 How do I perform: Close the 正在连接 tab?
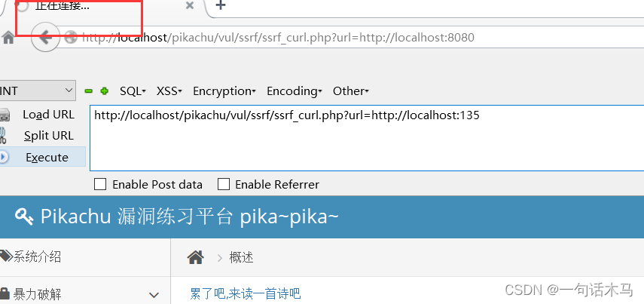tap(189, 6)
